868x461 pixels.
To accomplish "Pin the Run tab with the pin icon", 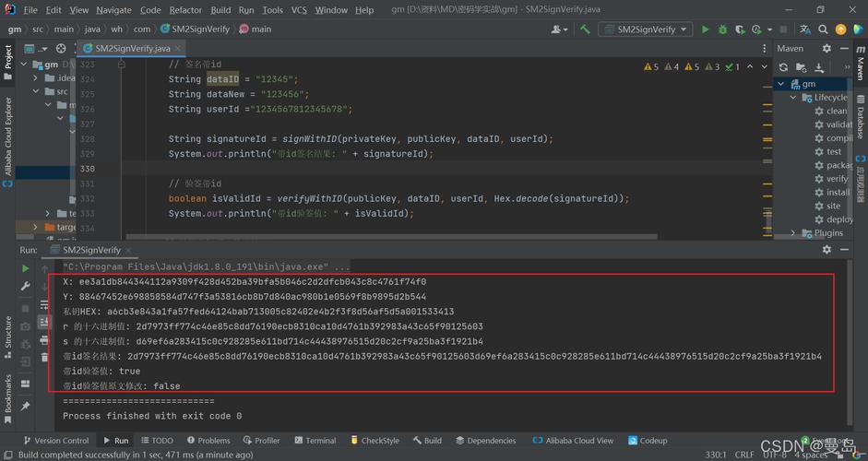I will pos(25,406).
